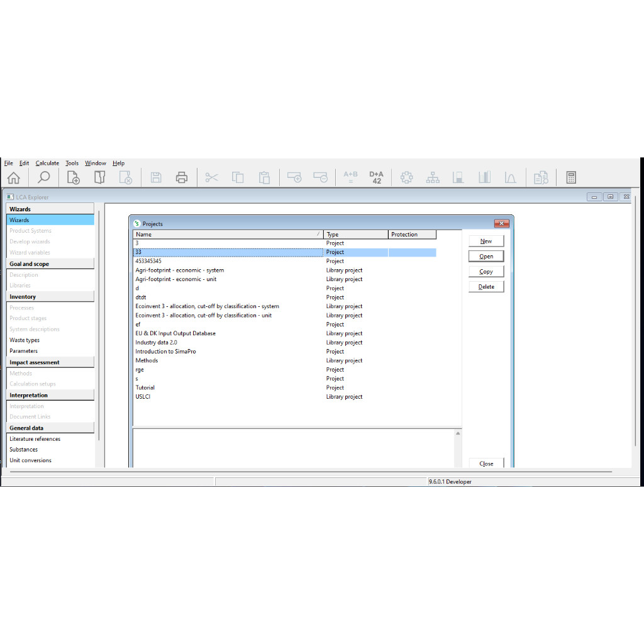Select Unit conversions in sidebar
Screen dimensions: 644x644
tap(30, 460)
